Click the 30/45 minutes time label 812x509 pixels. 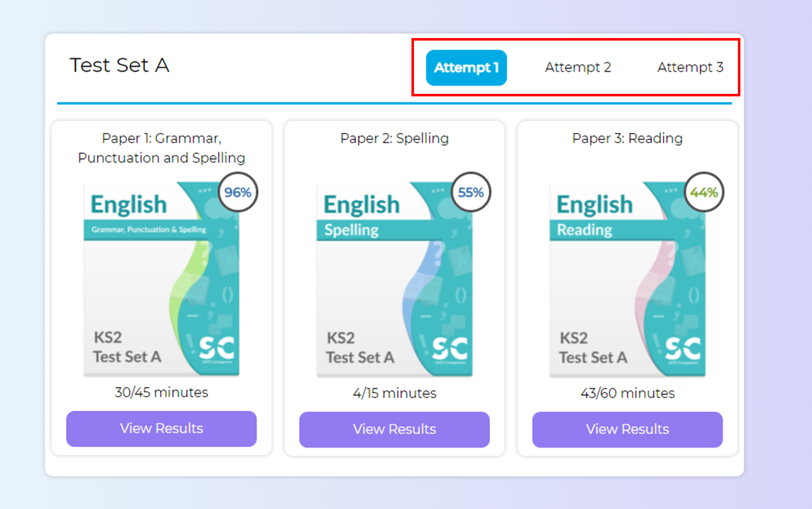click(x=161, y=393)
